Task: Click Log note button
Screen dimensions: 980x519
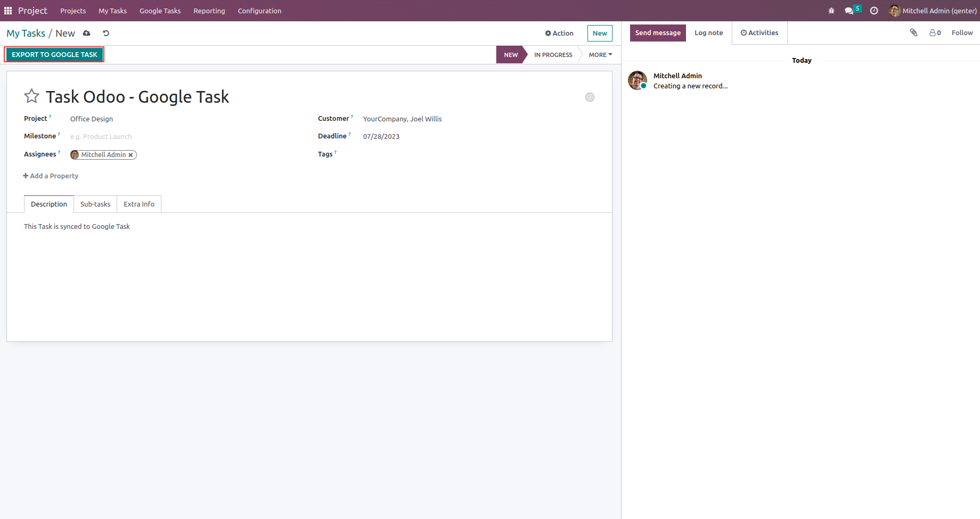Action: pyautogui.click(x=708, y=33)
